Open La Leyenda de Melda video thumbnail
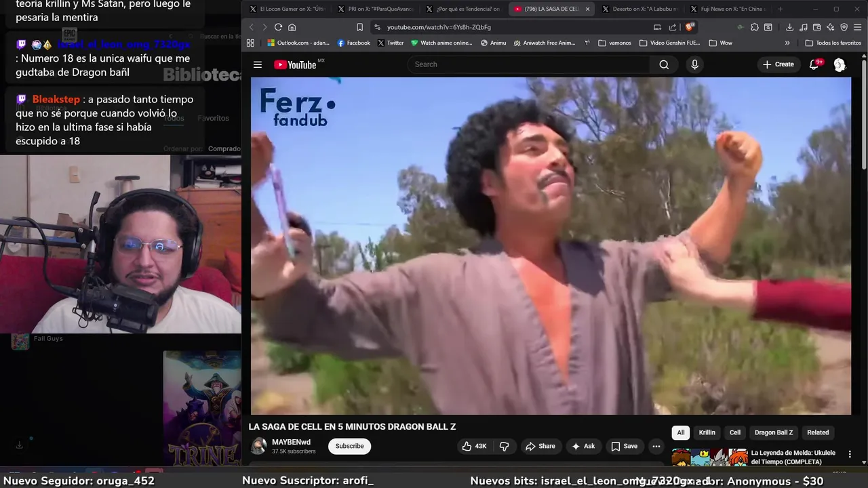The width and height of the screenshot is (868, 488). tap(709, 458)
